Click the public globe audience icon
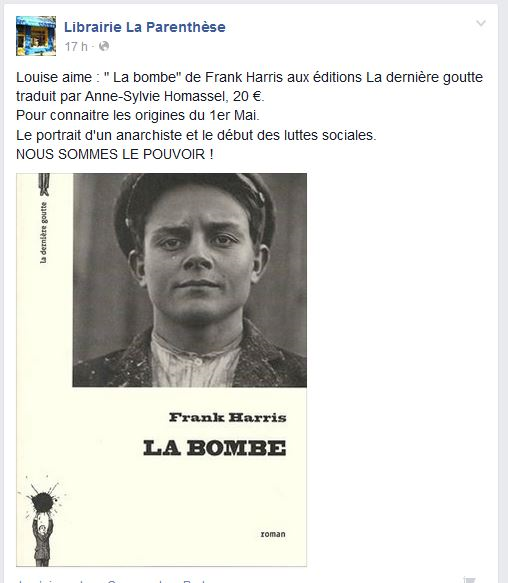 104,46
